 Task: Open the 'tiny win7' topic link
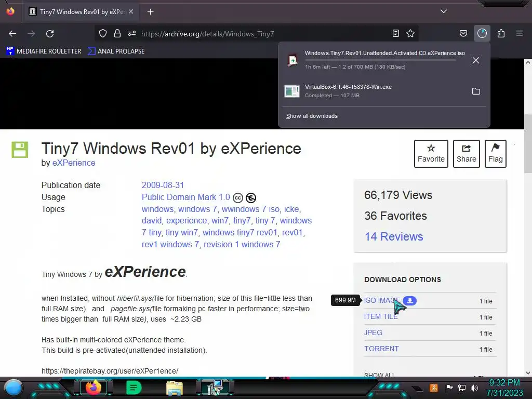click(x=181, y=232)
